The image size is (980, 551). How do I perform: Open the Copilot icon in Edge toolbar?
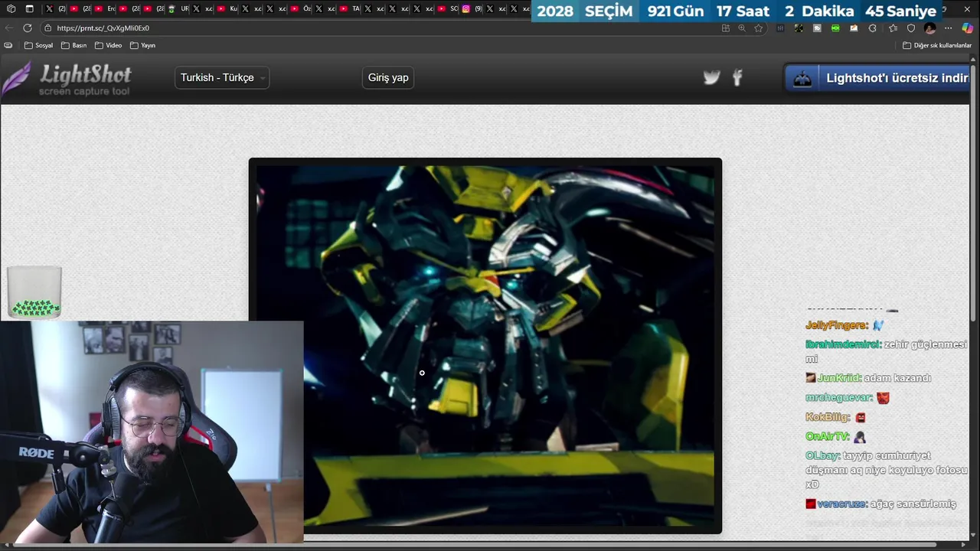(x=968, y=28)
